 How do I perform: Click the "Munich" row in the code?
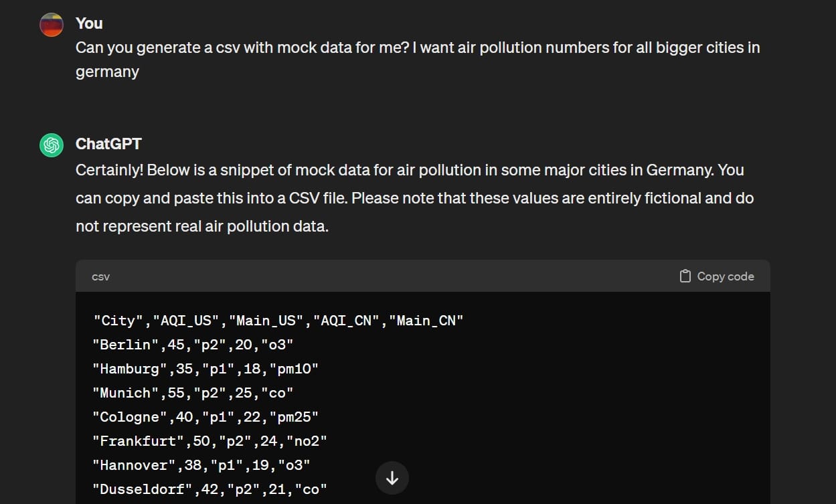click(x=193, y=393)
